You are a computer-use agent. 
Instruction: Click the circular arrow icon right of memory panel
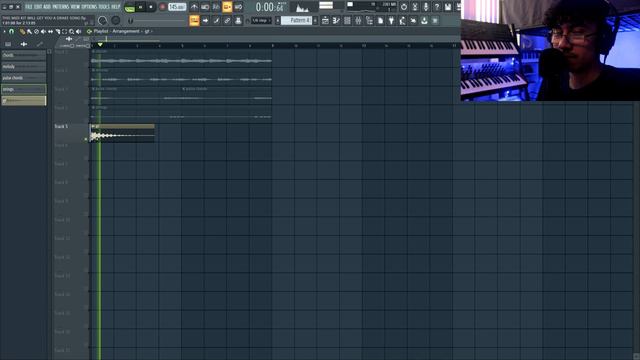(x=404, y=7)
